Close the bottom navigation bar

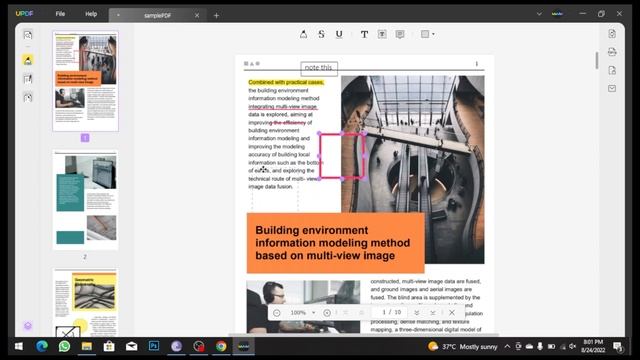click(451, 313)
